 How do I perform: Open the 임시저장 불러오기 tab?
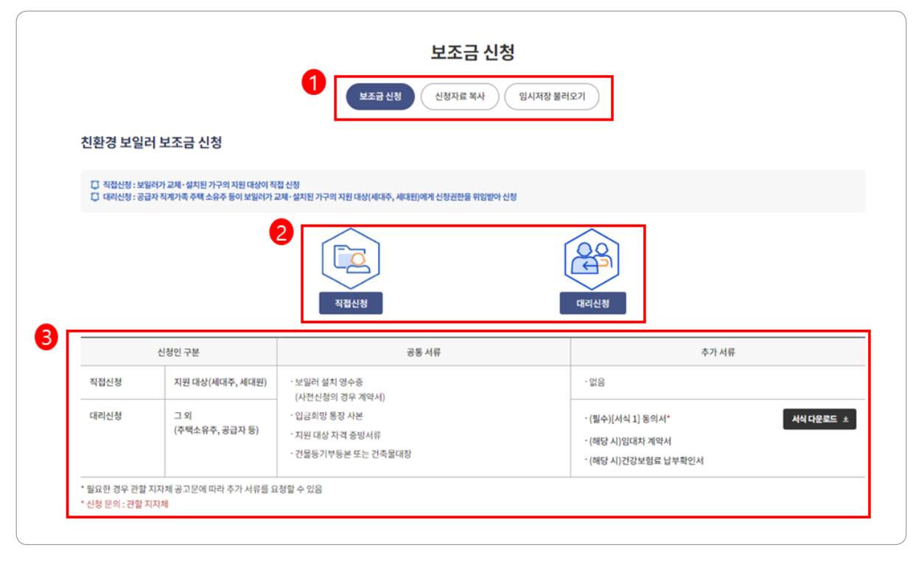(x=553, y=96)
